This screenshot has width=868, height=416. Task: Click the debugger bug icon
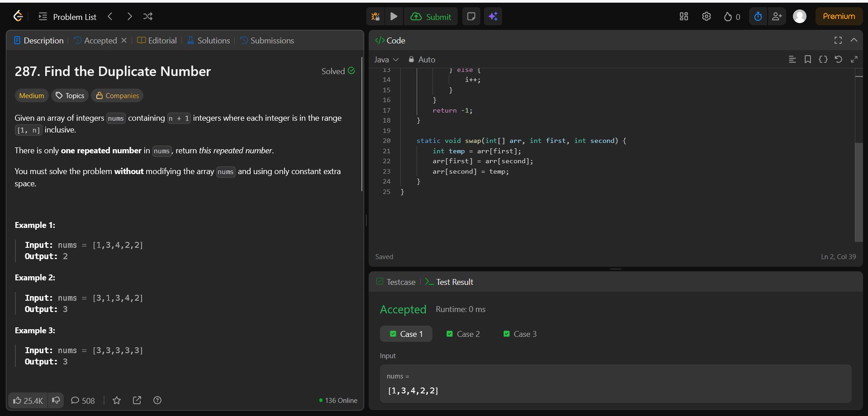[x=375, y=17]
